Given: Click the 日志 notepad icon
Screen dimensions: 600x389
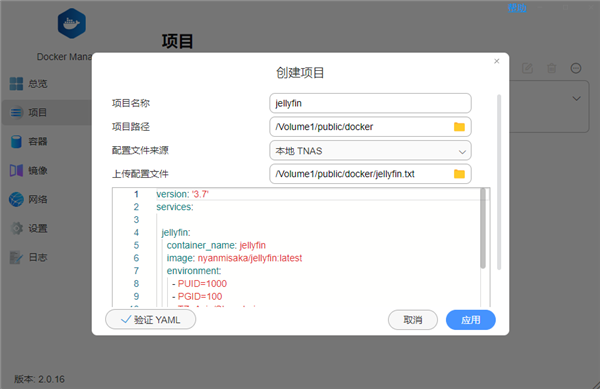Looking at the screenshot, I should click(16, 257).
